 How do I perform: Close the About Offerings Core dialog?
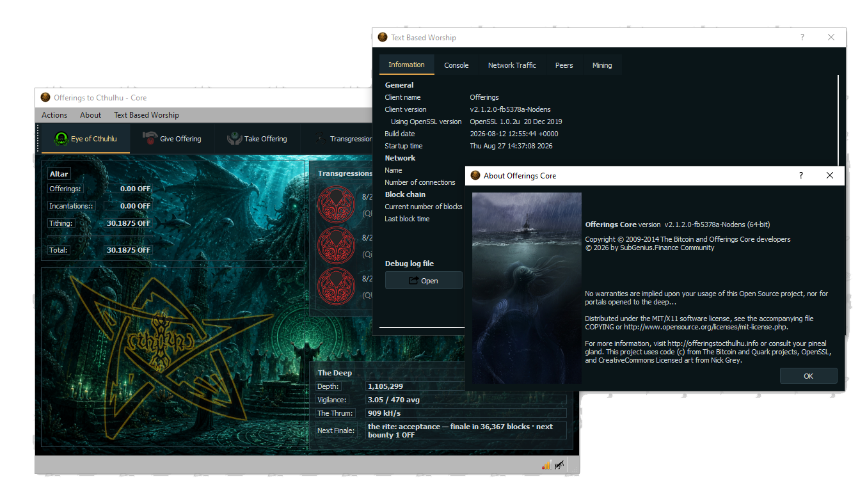click(x=830, y=175)
